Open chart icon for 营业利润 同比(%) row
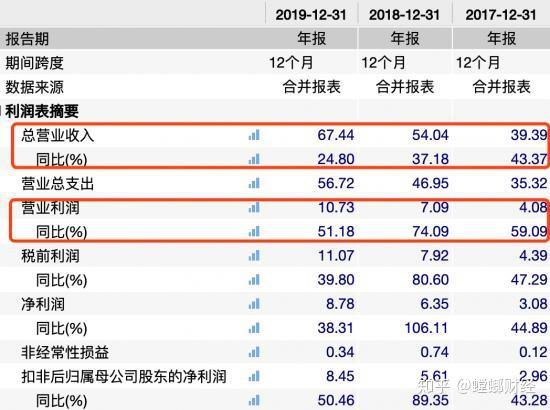This screenshot has width=550, height=410. 254,231
